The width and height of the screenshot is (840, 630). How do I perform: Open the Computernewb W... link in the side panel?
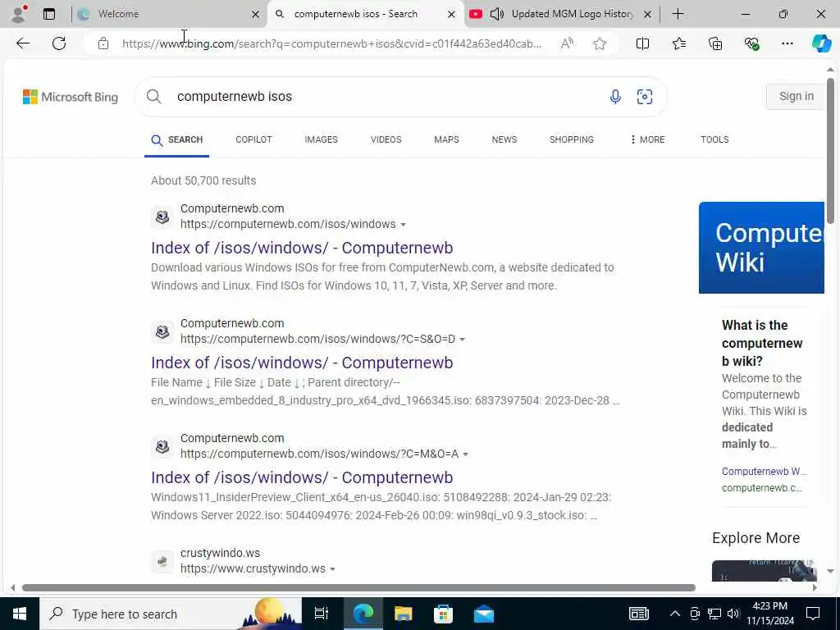click(764, 472)
